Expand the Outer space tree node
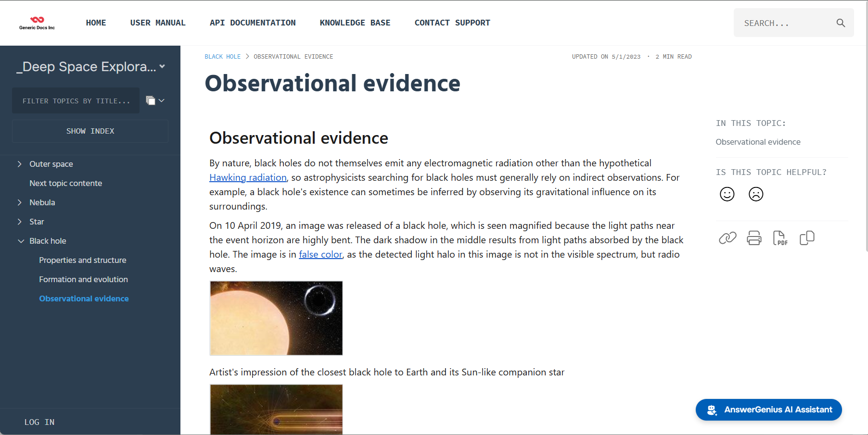868x435 pixels. coord(20,164)
